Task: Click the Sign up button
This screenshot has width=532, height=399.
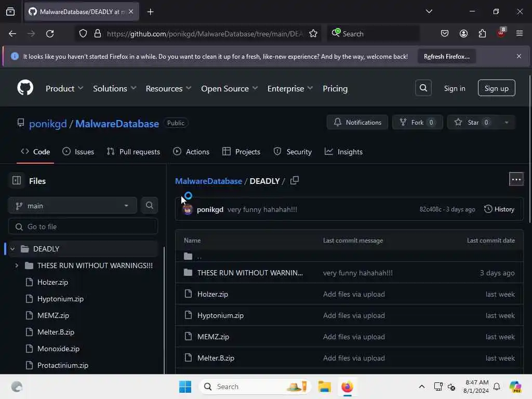Action: tap(496, 88)
